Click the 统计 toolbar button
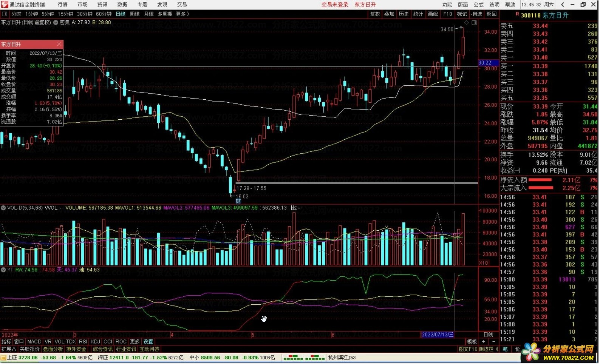The height and width of the screenshot is (364, 600). click(418, 14)
